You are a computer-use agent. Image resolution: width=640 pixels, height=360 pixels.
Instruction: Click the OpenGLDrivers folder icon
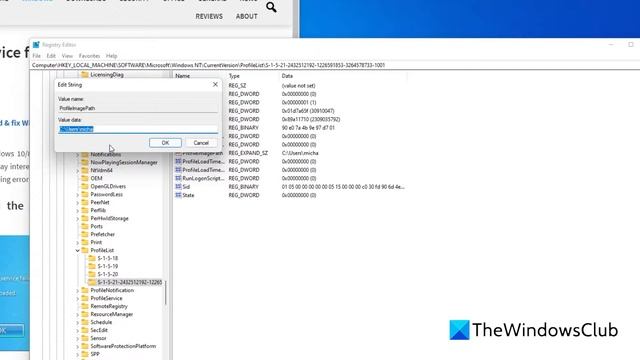[x=85, y=187]
